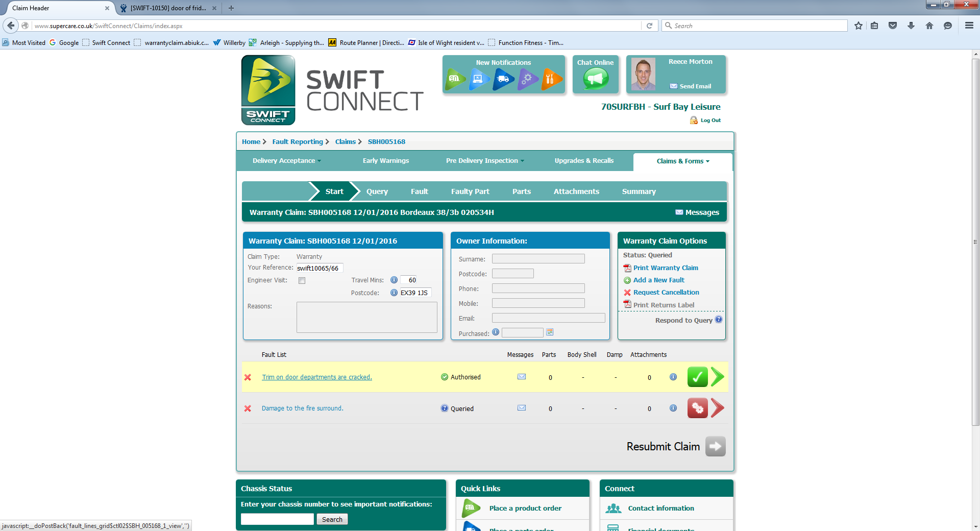Click the chassis number search field

coord(277,519)
